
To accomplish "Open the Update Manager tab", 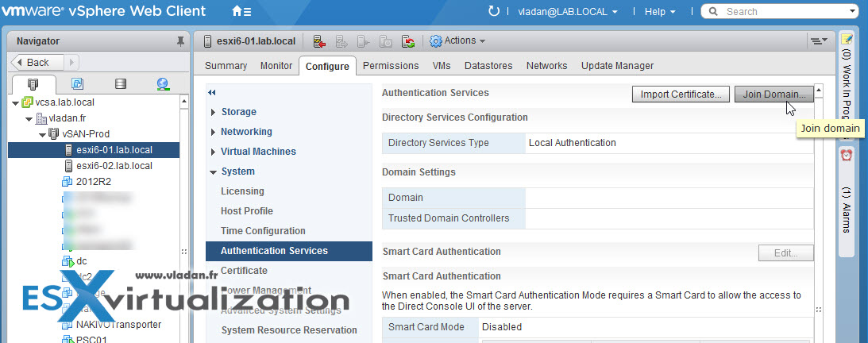I will (617, 66).
